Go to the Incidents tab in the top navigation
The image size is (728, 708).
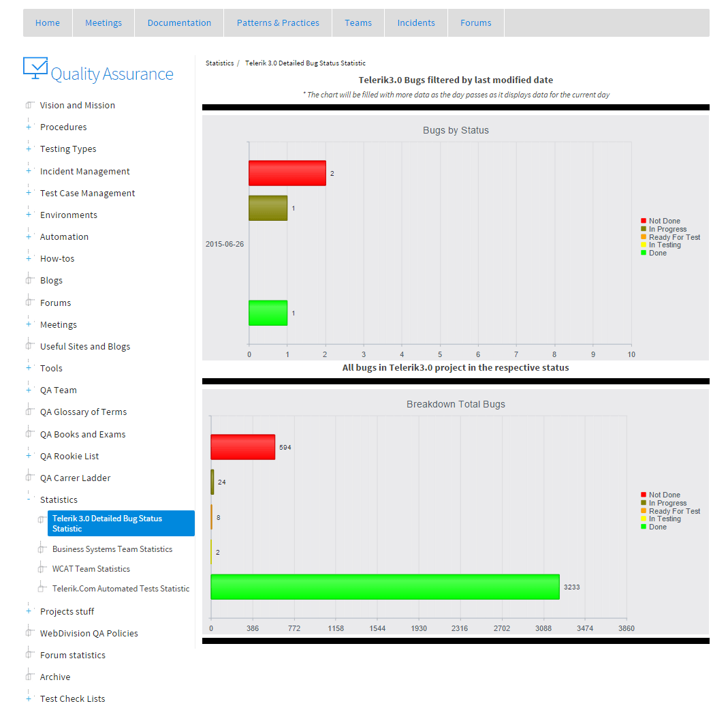pos(416,22)
